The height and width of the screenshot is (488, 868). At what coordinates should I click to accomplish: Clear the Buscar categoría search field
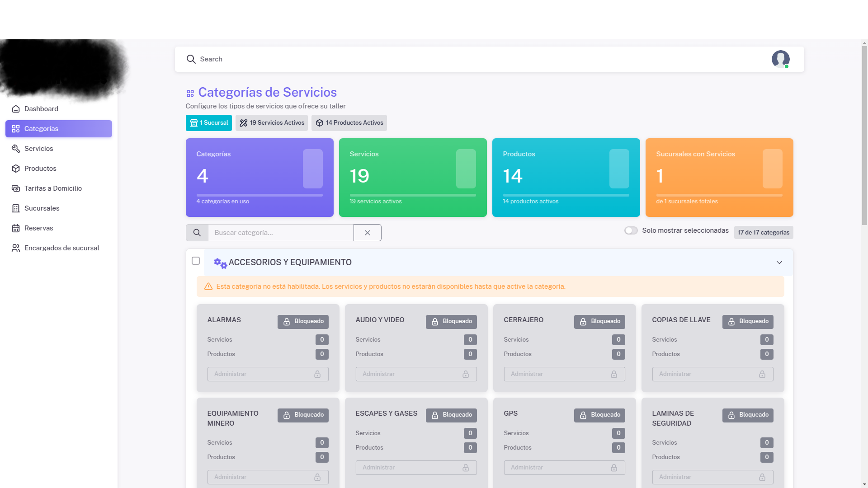(x=367, y=233)
